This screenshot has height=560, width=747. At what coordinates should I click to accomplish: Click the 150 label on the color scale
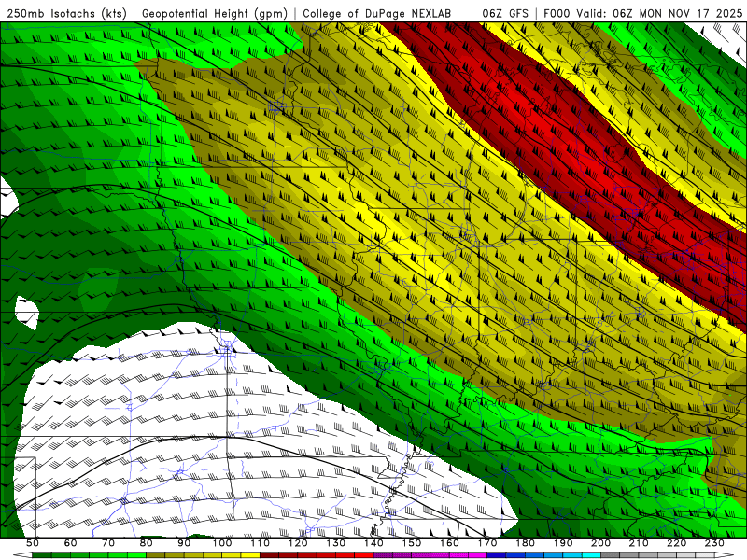click(412, 543)
